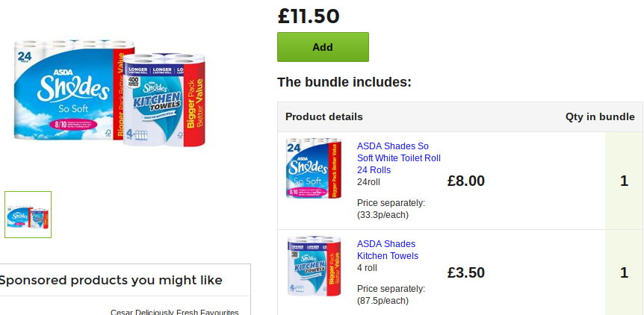Screen dimensions: 644x315
Task: Click the 87.5p/each separate price text
Action: coord(383,301)
